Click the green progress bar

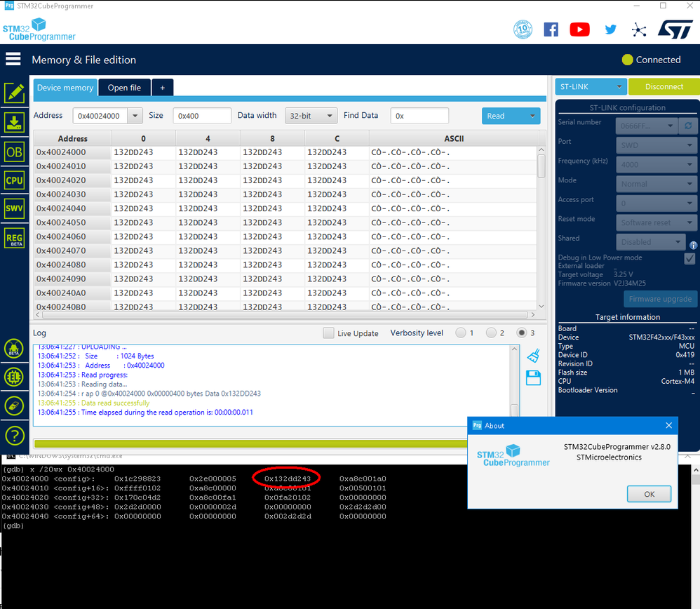[x=250, y=443]
